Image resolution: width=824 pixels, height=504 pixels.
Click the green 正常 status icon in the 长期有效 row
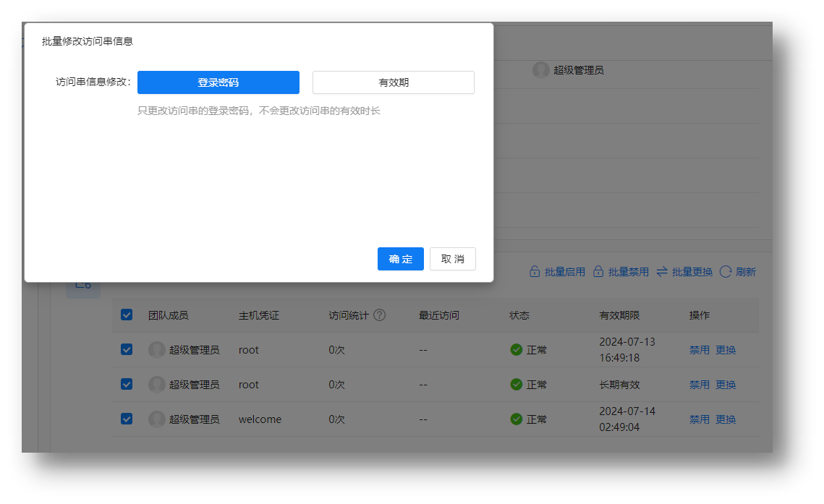517,385
